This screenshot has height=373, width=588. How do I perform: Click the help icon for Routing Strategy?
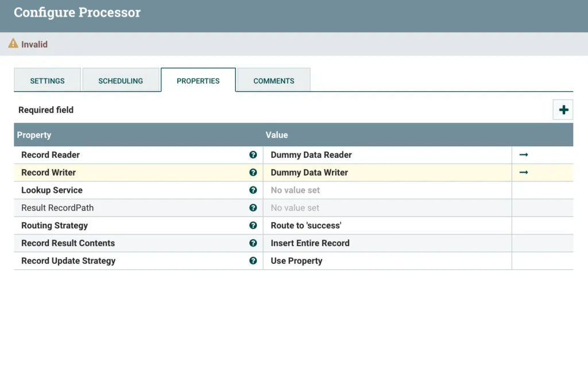253,226
